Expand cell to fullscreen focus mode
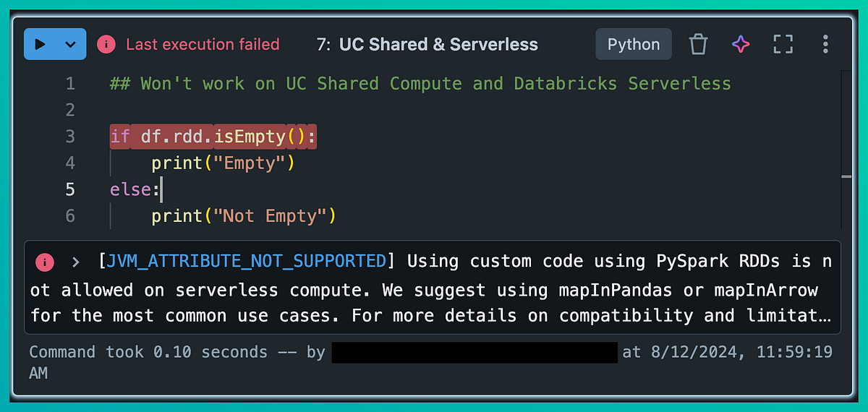This screenshot has width=868, height=412. tap(783, 44)
